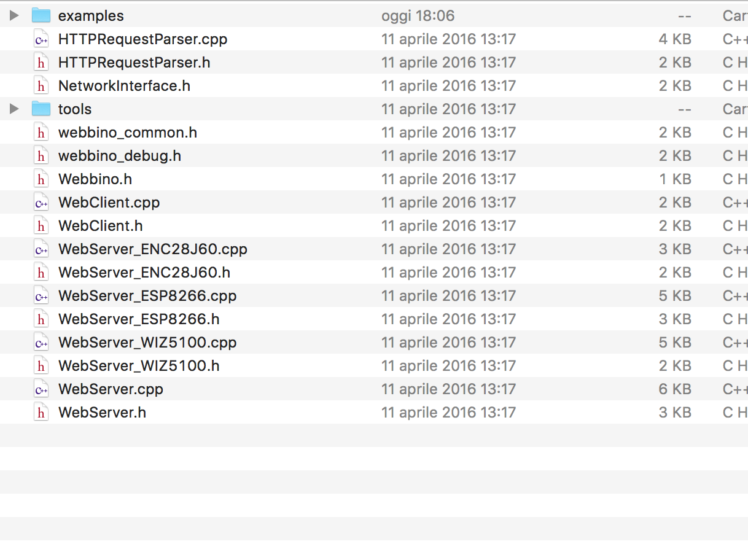Image resolution: width=748 pixels, height=560 pixels.
Task: Click the tools folder icon
Action: 41,109
